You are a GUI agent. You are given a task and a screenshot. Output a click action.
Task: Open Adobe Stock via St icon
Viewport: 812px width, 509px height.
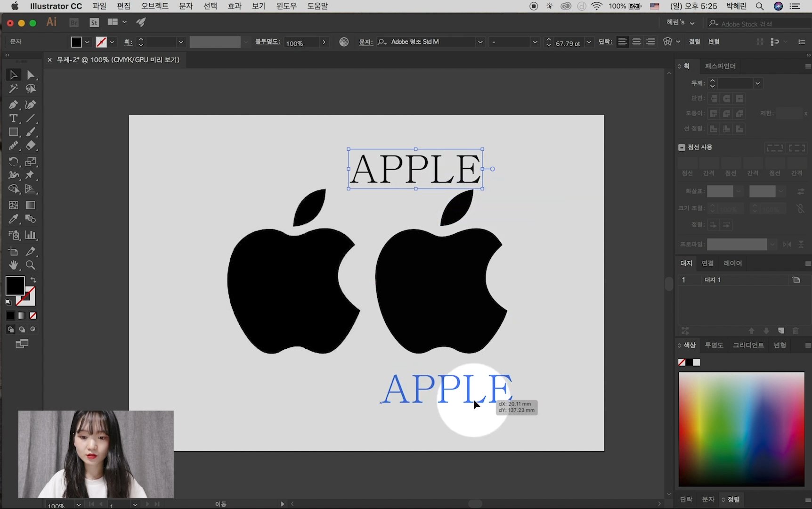pyautogui.click(x=94, y=23)
